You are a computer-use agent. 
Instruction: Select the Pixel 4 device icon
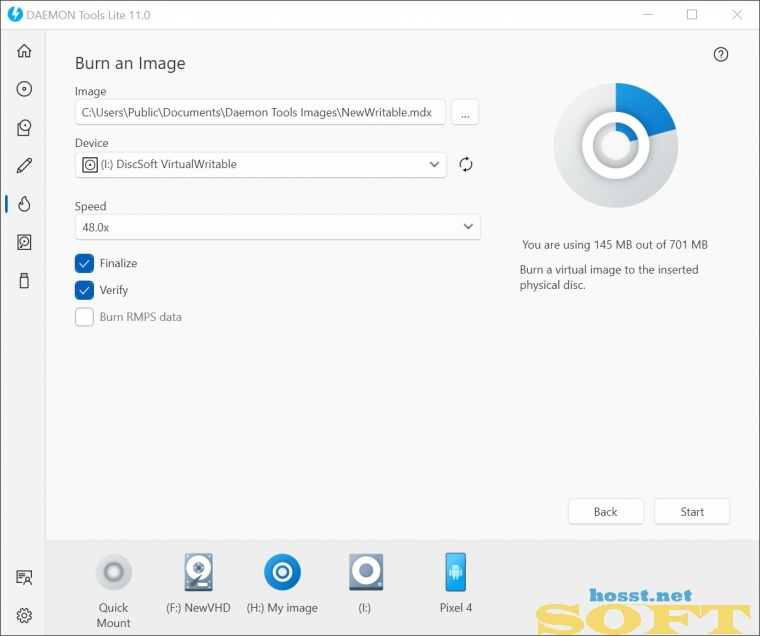point(456,572)
